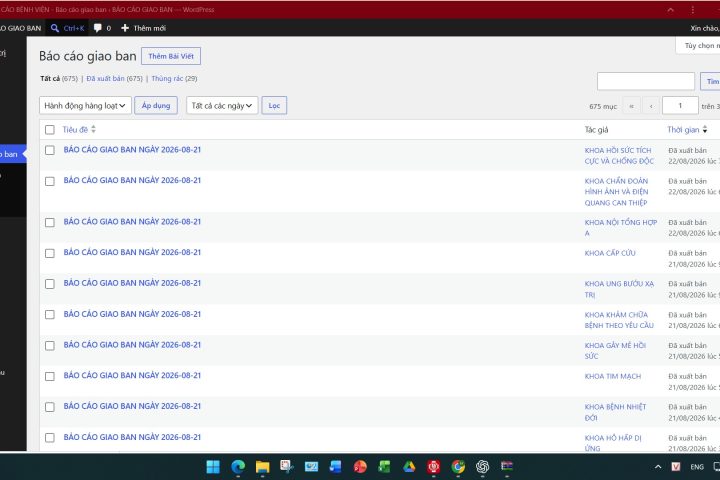This screenshot has height=480, width=720.
Task: Open the 'Hành động hàng loạt' bulk actions dropdown
Action: 85,106
